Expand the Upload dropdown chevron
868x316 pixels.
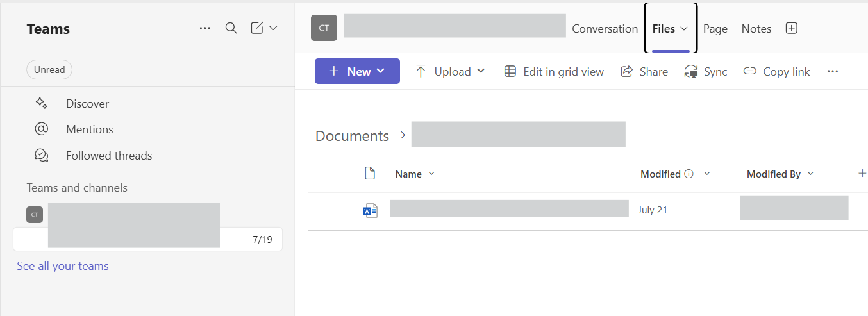(x=481, y=71)
